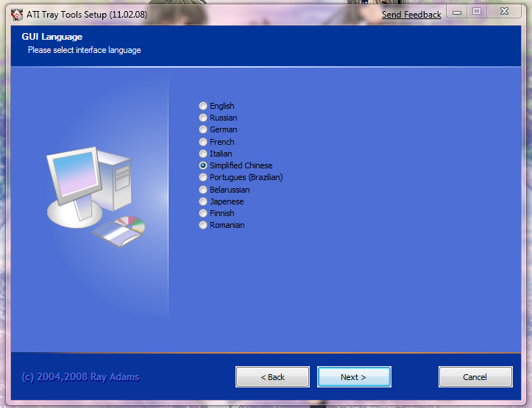Screen dimensions: 532x408
Task: Click the computer setup illustration
Action: pyautogui.click(x=96, y=197)
